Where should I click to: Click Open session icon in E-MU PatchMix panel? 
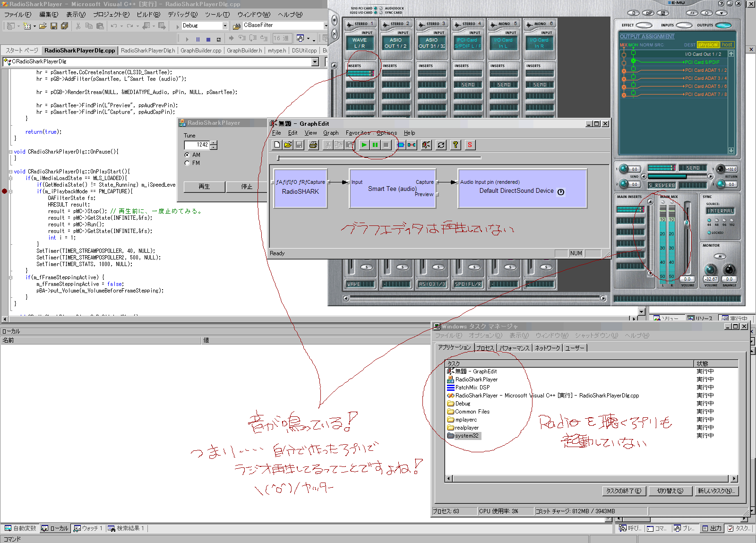click(649, 13)
